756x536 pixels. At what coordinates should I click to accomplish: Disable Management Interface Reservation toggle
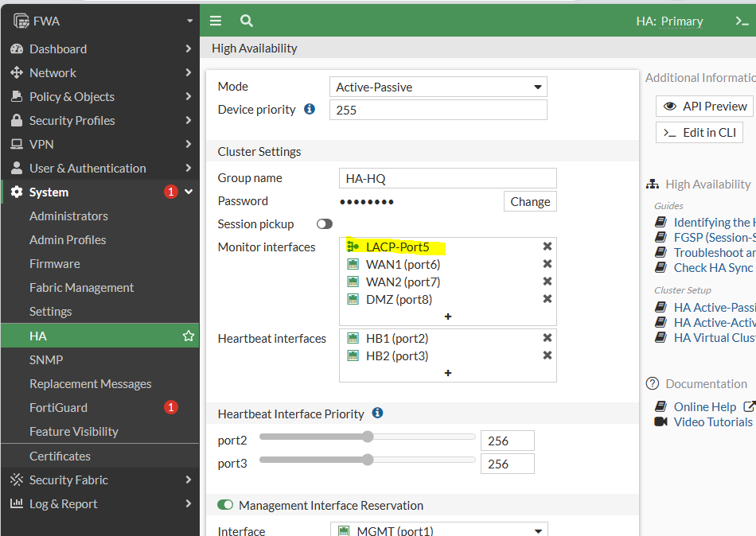(x=226, y=505)
